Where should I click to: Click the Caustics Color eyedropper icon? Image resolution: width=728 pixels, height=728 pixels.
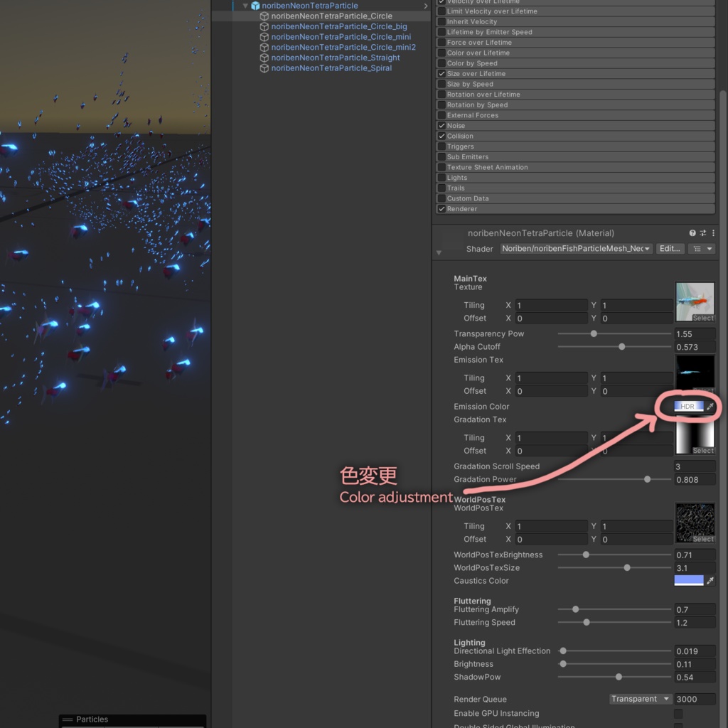(710, 580)
